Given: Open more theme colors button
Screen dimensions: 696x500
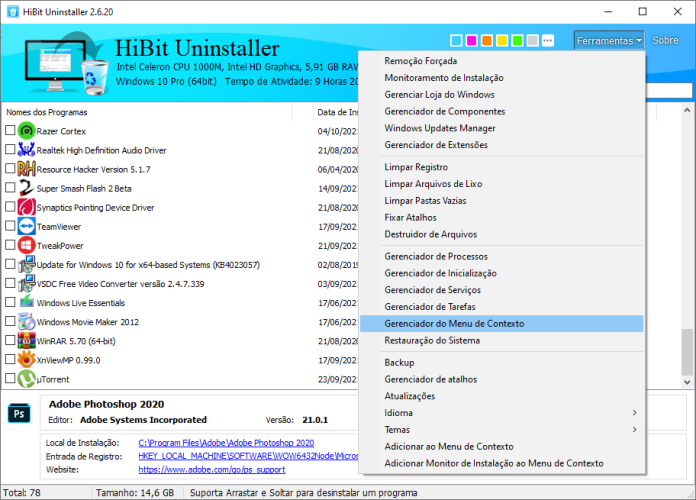Looking at the screenshot, I should (548, 40).
